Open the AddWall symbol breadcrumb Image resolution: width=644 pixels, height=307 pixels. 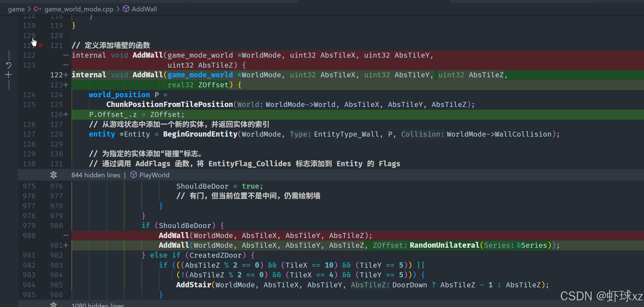point(144,9)
